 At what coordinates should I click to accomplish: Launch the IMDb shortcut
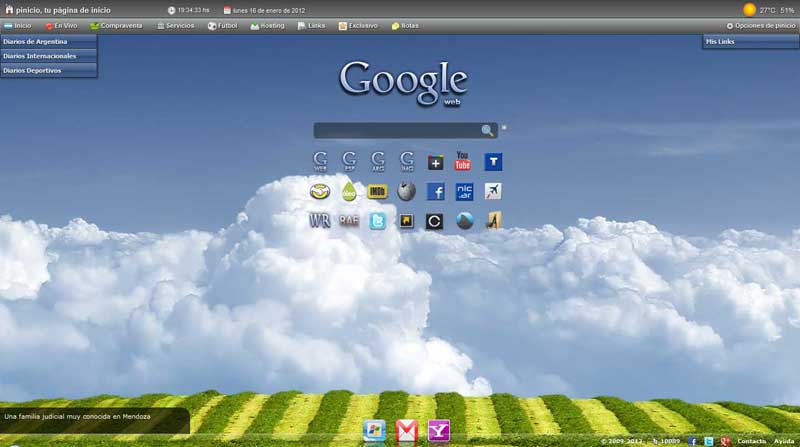coord(377,191)
